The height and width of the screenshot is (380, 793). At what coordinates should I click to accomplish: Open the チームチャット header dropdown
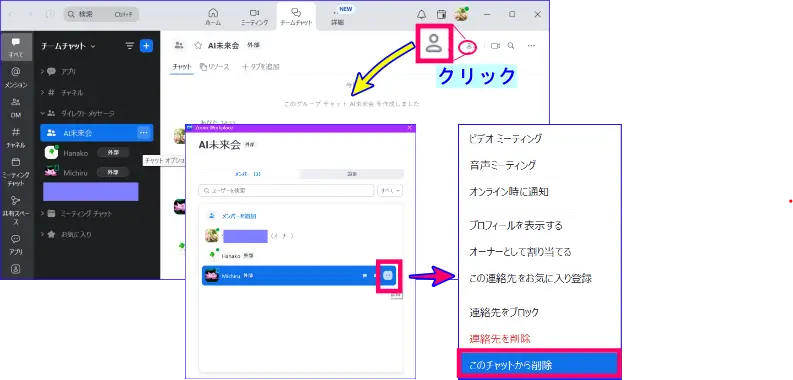tap(68, 46)
